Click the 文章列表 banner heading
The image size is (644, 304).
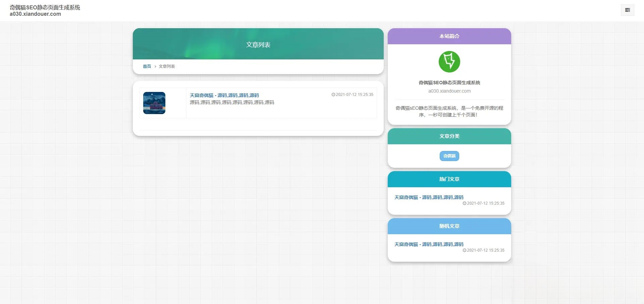[258, 44]
